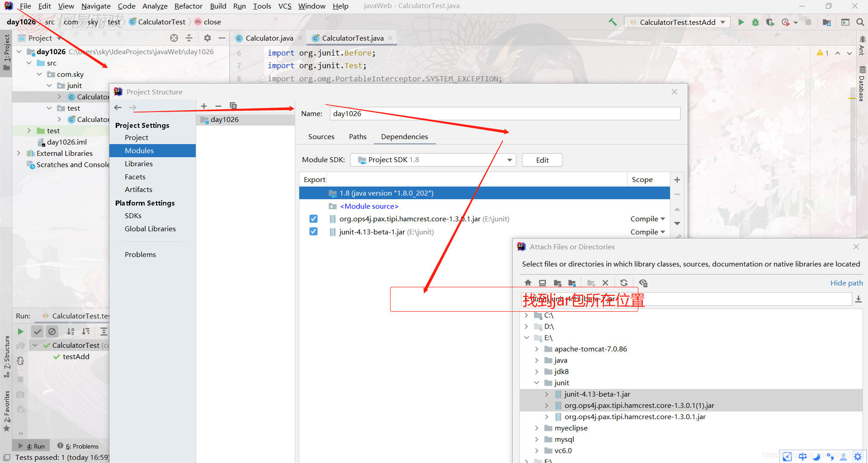Open Problems in Project Structure sidebar
Viewport: 868px width, 463px height.
140,255
